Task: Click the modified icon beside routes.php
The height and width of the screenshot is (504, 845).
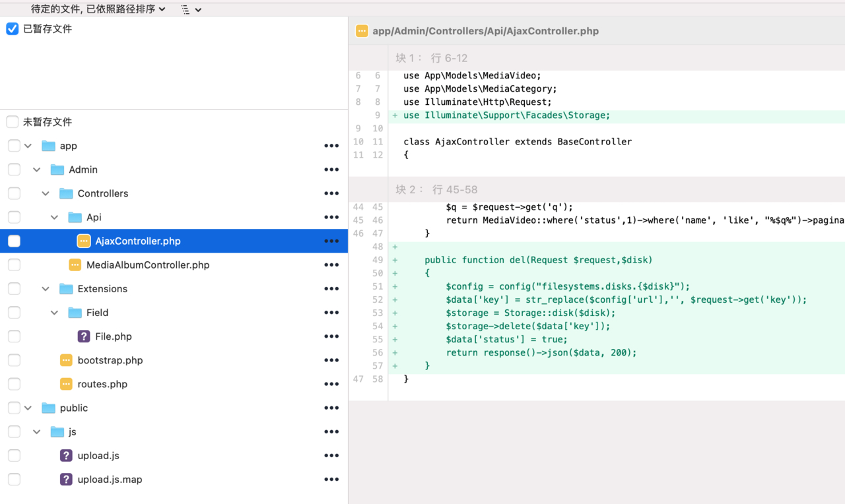Action: (66, 384)
